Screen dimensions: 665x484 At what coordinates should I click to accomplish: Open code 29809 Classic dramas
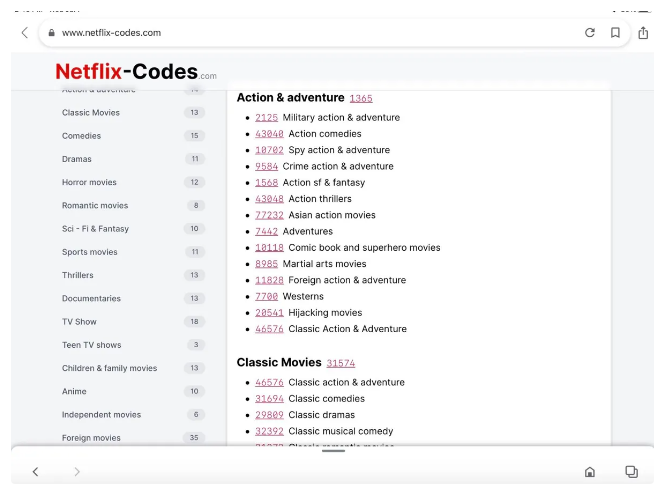point(269,415)
